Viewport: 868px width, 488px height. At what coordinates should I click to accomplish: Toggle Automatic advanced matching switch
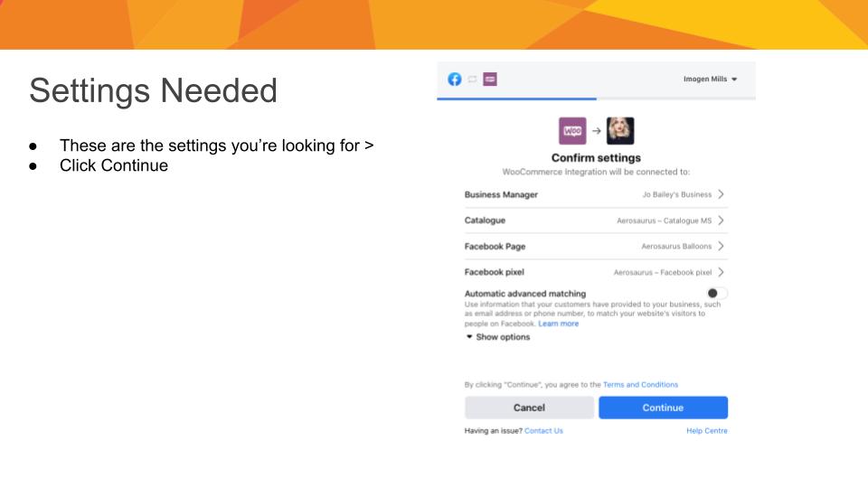(x=717, y=293)
